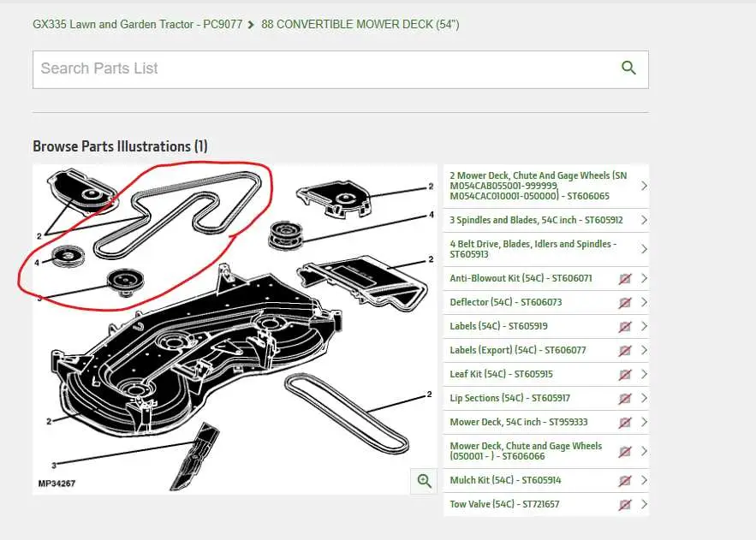The height and width of the screenshot is (540, 756).
Task: Click no-image icon on Lip Sections row
Action: click(x=625, y=399)
